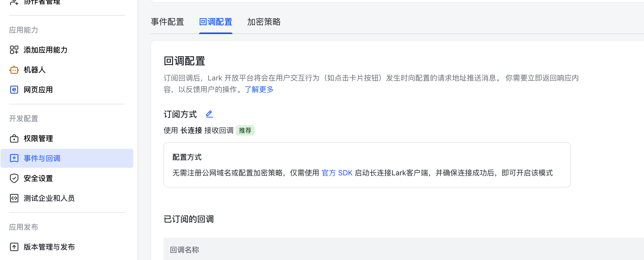Click the 配置方式 card title
This screenshot has height=260, width=644.
(x=187, y=157)
